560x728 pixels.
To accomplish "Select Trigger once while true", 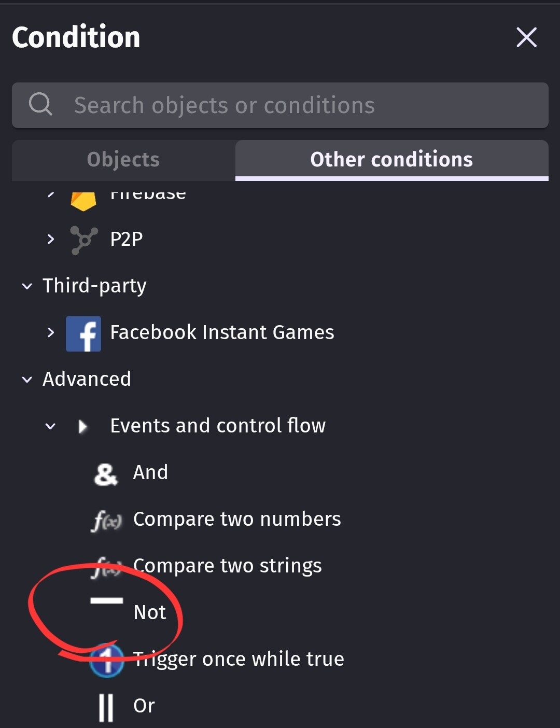I will pos(239,659).
